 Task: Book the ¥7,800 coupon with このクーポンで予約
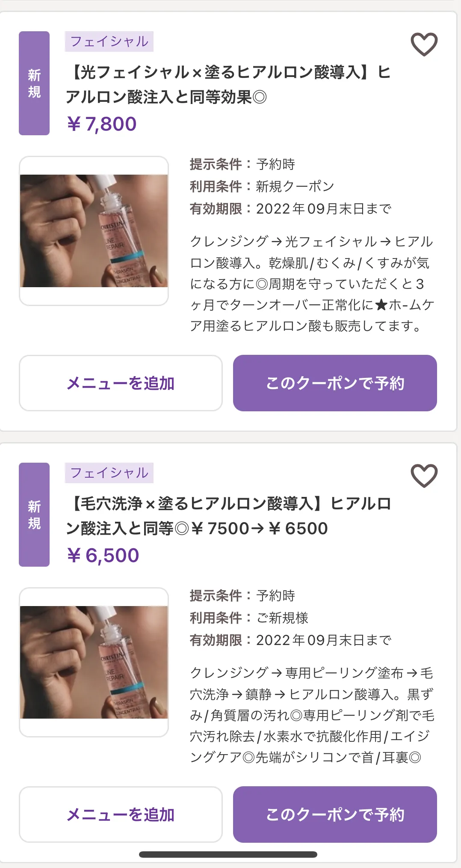335,383
